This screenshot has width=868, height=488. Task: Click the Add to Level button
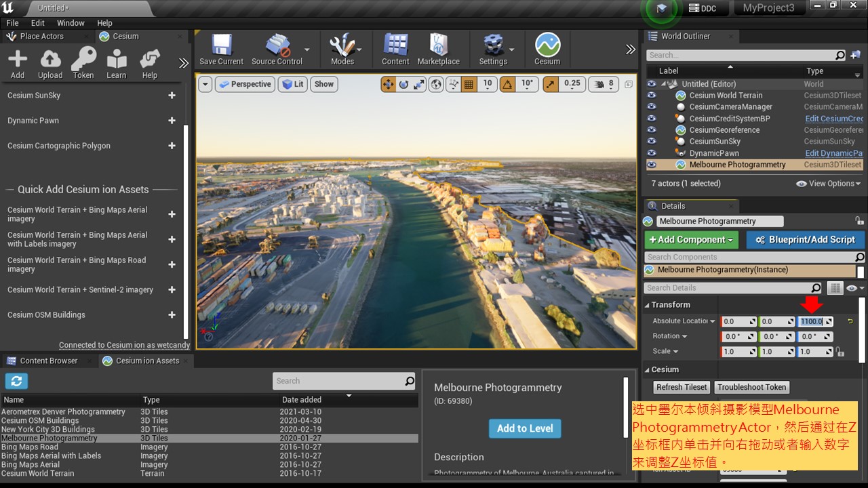pos(525,428)
